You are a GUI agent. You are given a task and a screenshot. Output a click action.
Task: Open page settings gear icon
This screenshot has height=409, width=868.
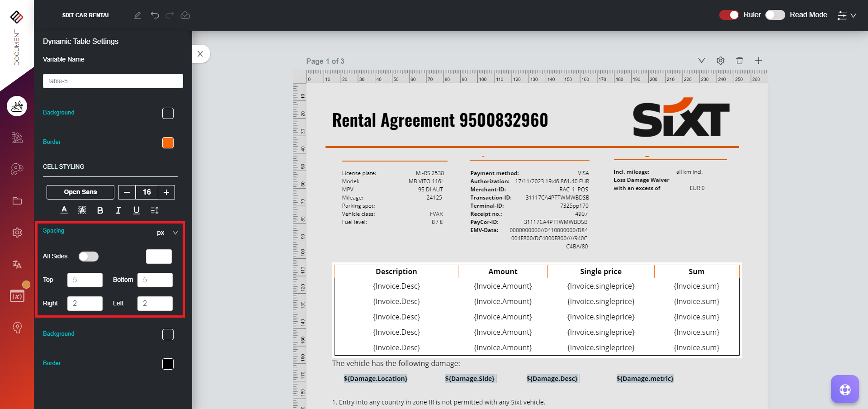tap(721, 61)
